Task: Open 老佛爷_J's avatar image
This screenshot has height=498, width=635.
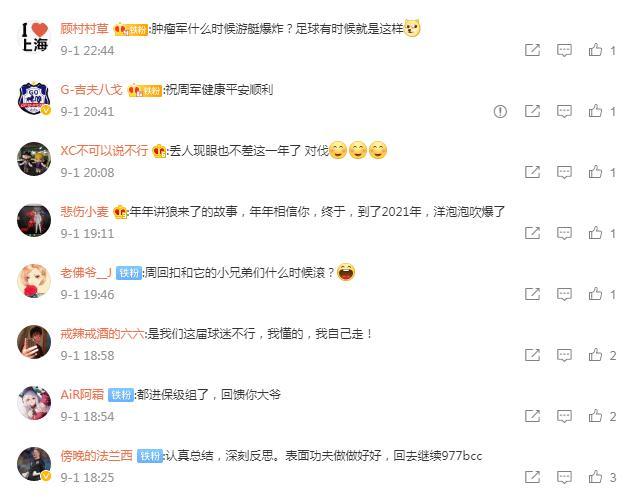Action: click(x=34, y=281)
